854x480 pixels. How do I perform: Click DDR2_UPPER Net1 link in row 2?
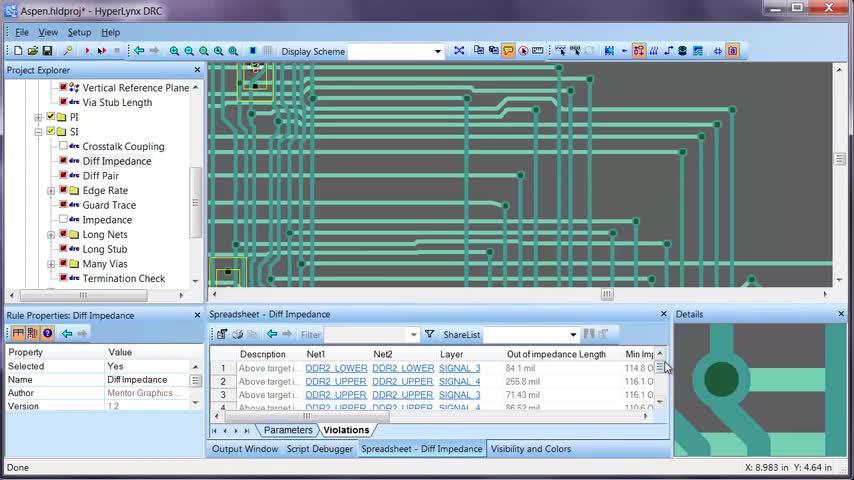pos(335,381)
